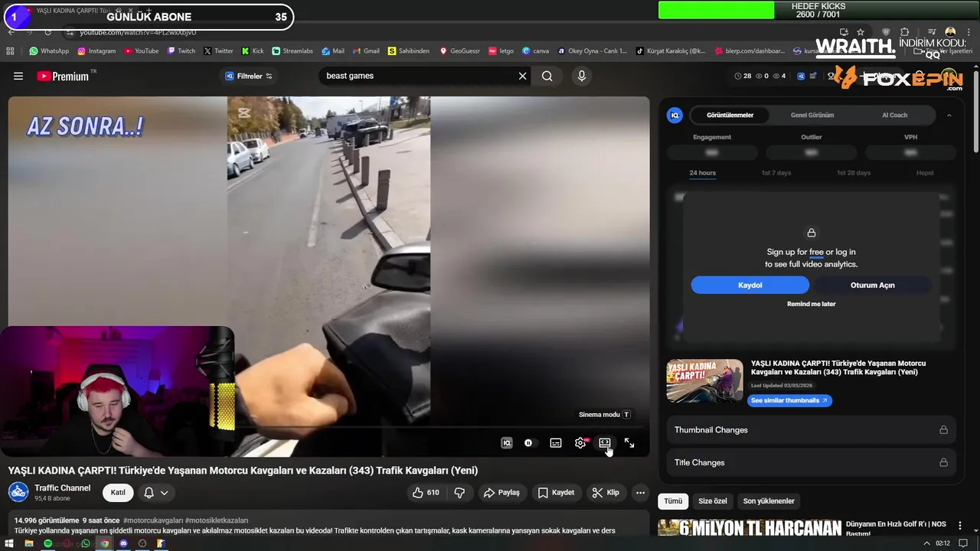The width and height of the screenshot is (980, 551).
Task: Enter fullscreen on the video
Action: tap(629, 442)
